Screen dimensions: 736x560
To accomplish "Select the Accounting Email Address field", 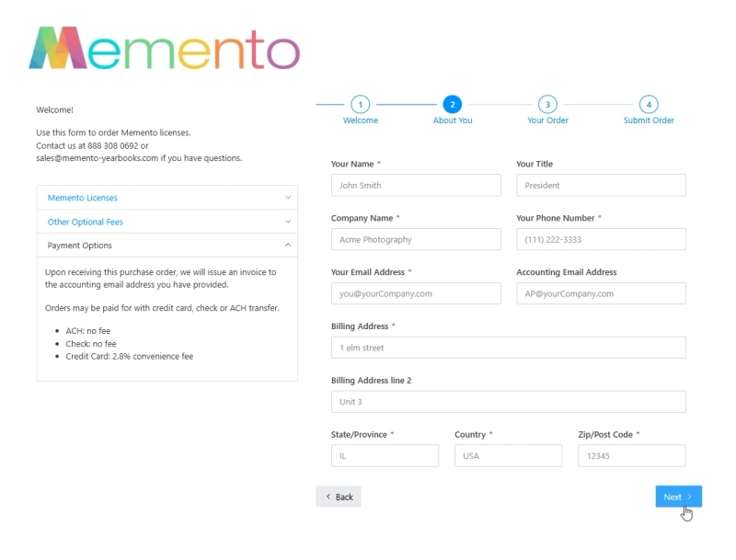I will (601, 293).
